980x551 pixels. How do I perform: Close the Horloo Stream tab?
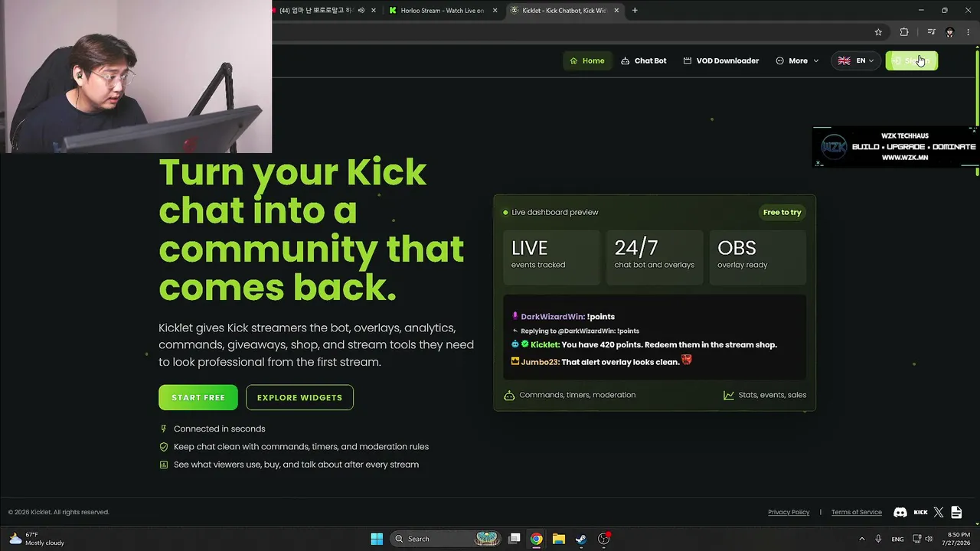pos(495,11)
